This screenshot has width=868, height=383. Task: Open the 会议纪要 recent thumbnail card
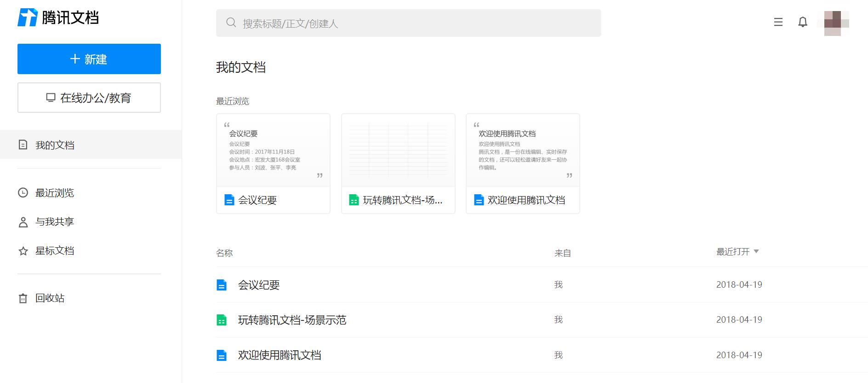pos(273,163)
